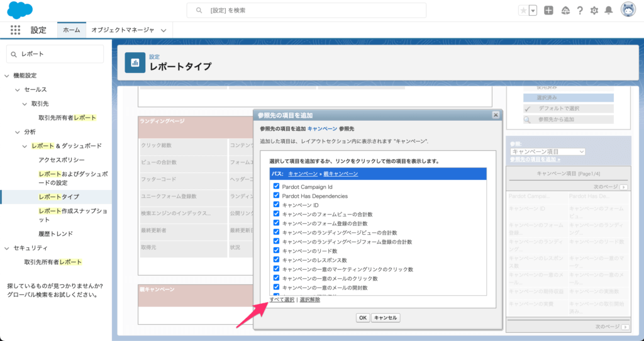644x341 pixels.
Task: Open the Trailhead guidance icon
Action: coord(565,11)
